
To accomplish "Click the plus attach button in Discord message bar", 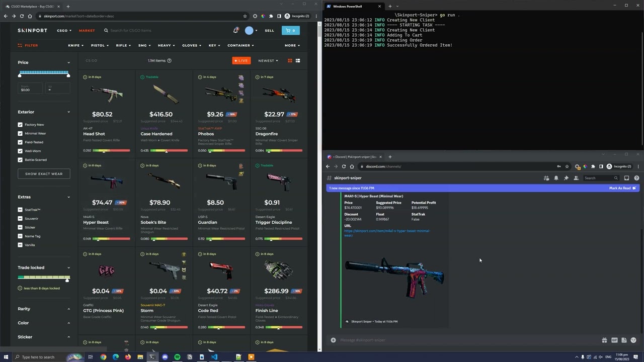I will point(333,340).
